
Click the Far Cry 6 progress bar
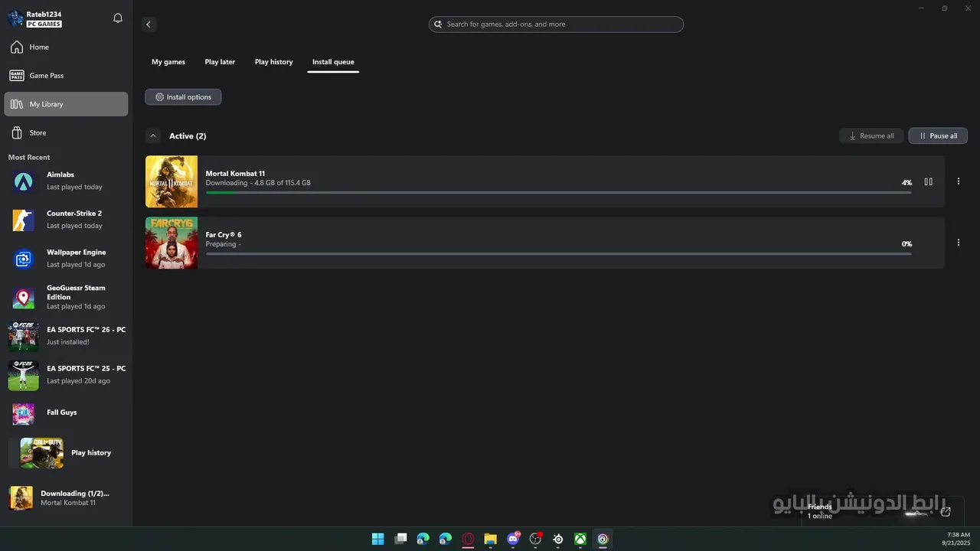[558, 253]
